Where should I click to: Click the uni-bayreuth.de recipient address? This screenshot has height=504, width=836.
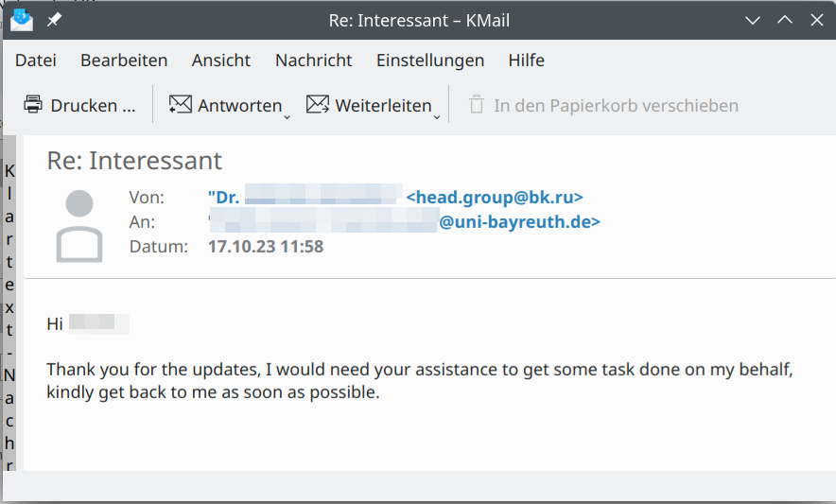pos(520,222)
